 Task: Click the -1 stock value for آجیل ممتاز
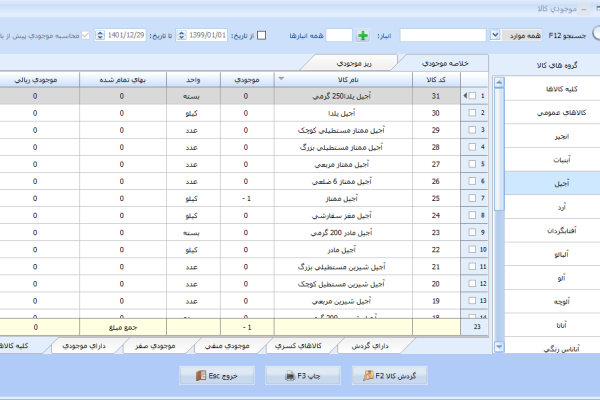[247, 199]
